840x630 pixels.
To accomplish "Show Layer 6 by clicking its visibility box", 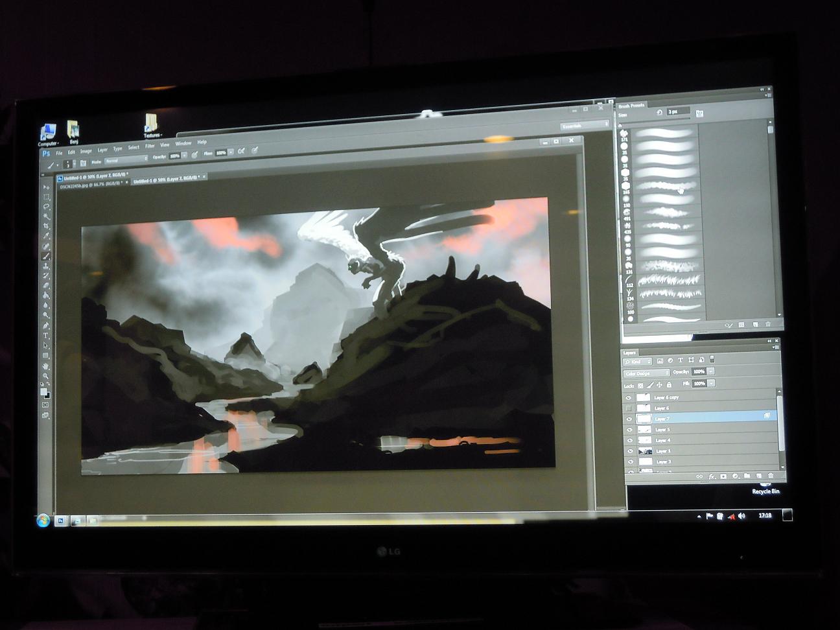I will (628, 408).
